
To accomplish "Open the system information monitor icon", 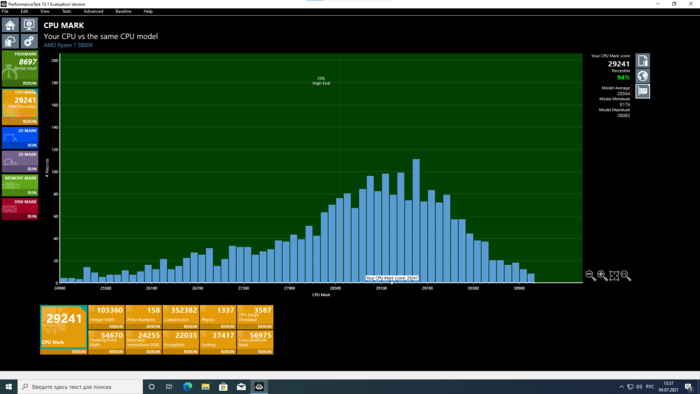I will [x=29, y=25].
